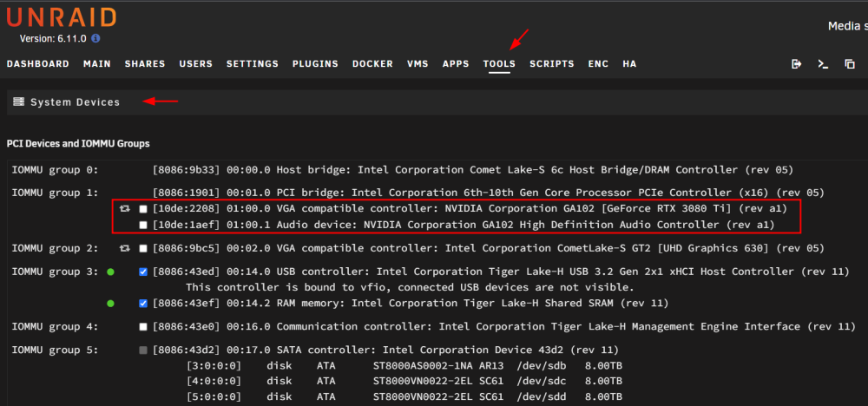Image resolution: width=868 pixels, height=406 pixels.
Task: Uncheck the Shared SRAM 8086:43ef checkbox
Action: tap(143, 303)
